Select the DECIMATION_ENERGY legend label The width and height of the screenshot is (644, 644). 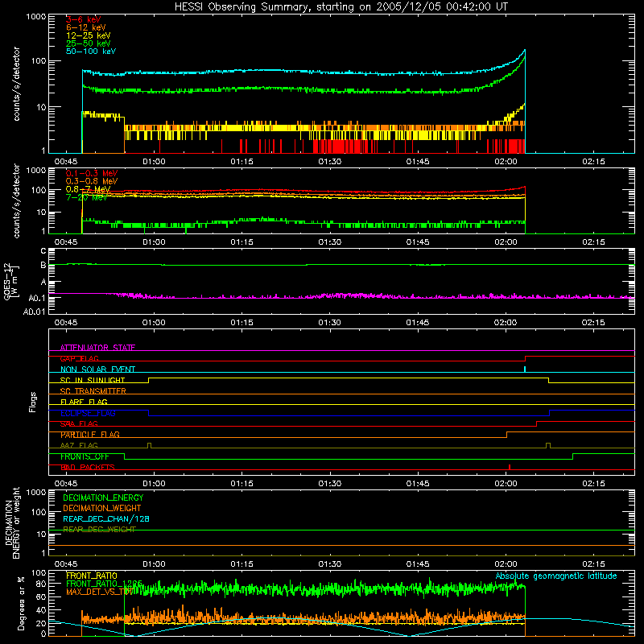pos(103,497)
